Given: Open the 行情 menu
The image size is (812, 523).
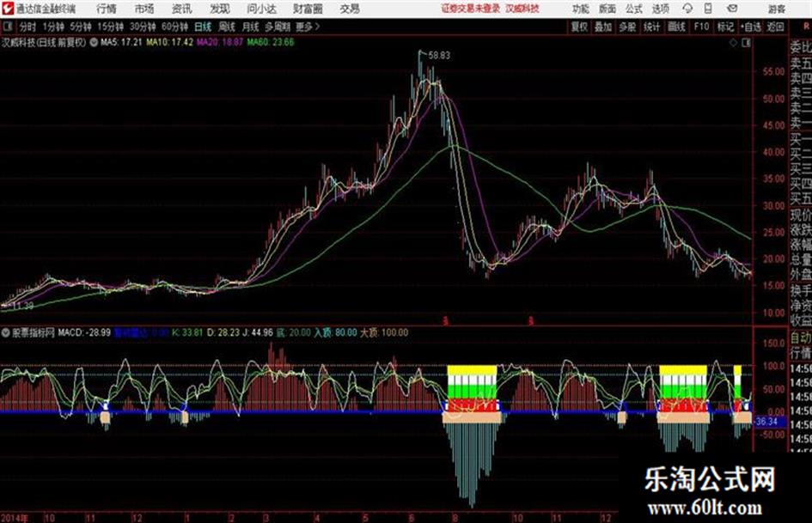Looking at the screenshot, I should pyautogui.click(x=107, y=9).
